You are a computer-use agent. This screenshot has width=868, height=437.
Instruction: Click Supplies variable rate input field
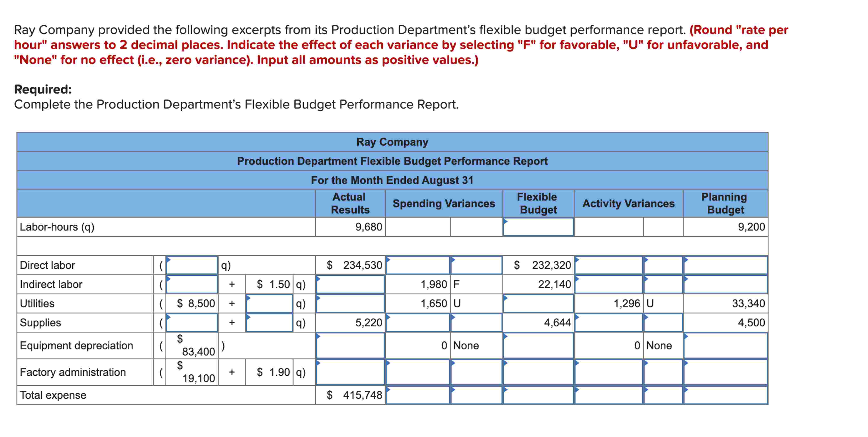269,323
